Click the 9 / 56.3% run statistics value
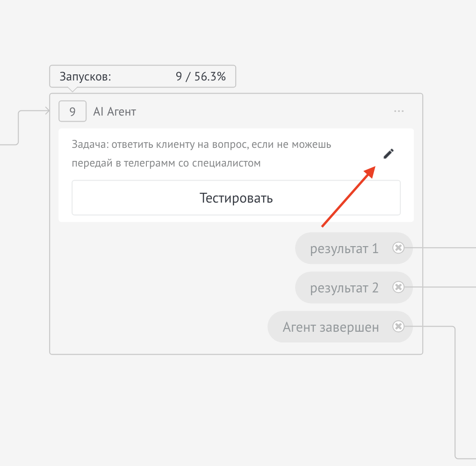The height and width of the screenshot is (466, 476). tap(201, 76)
